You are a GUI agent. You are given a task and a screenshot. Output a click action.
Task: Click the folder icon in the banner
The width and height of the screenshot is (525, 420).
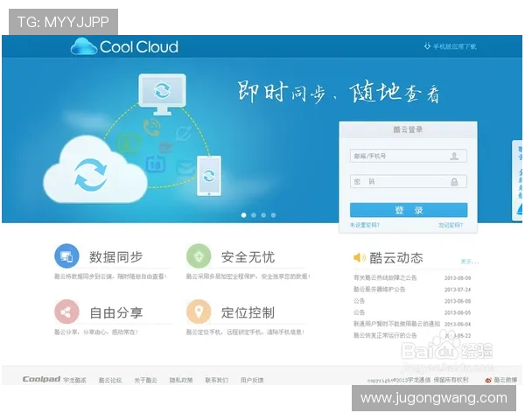coord(165,147)
